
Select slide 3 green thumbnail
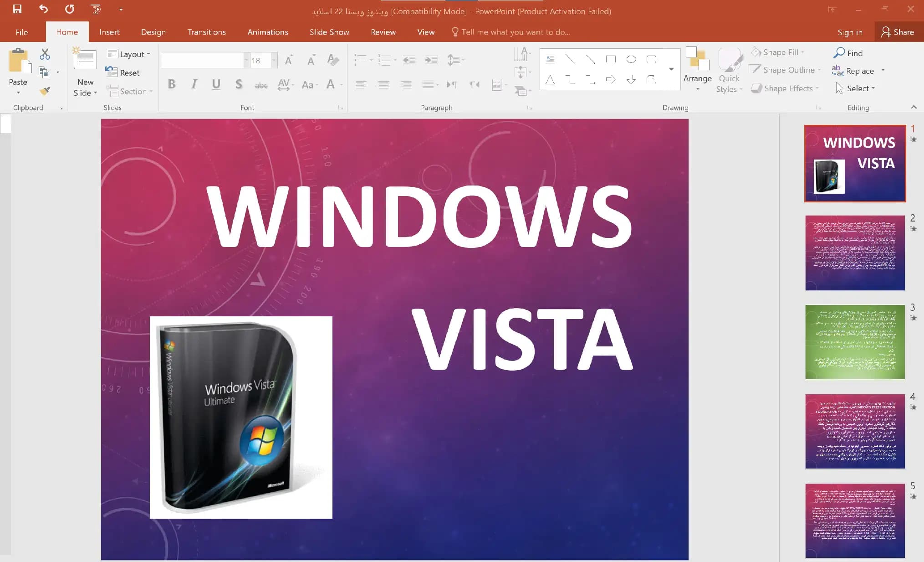[x=855, y=342]
